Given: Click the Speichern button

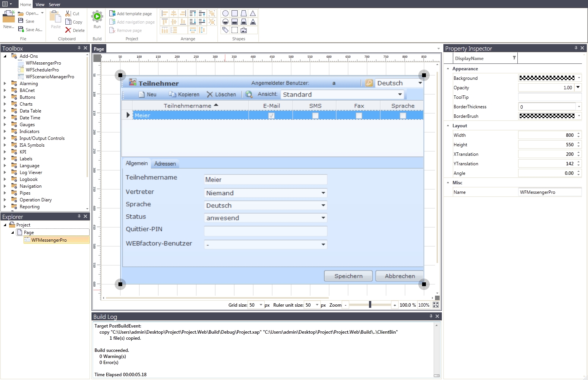Looking at the screenshot, I should (x=348, y=276).
